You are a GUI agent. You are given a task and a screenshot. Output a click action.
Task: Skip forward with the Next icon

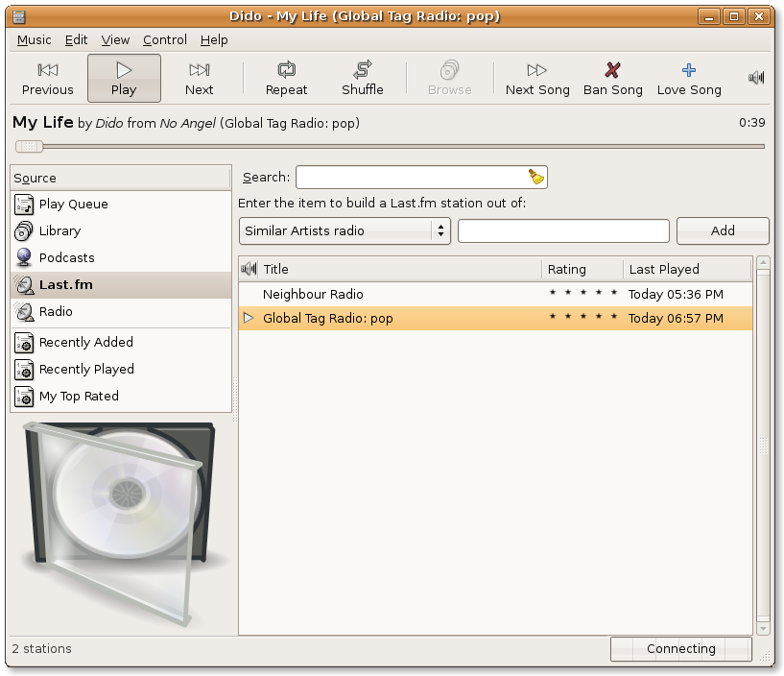coord(199,70)
